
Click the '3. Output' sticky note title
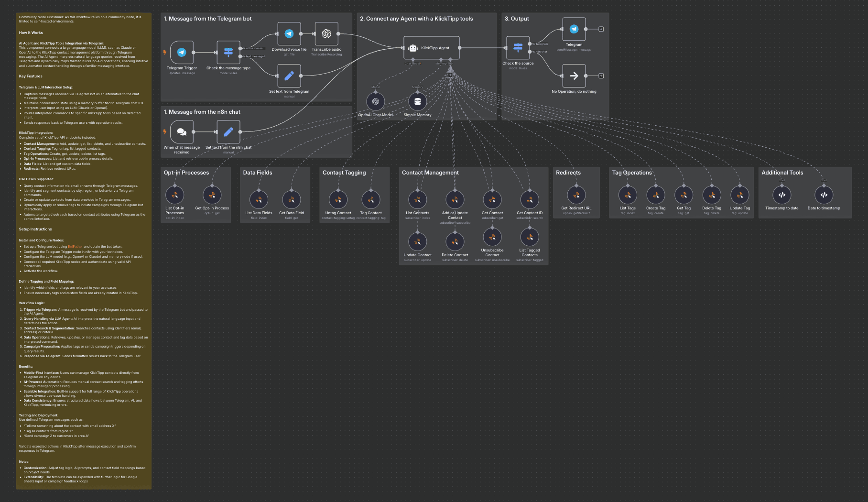(x=517, y=19)
